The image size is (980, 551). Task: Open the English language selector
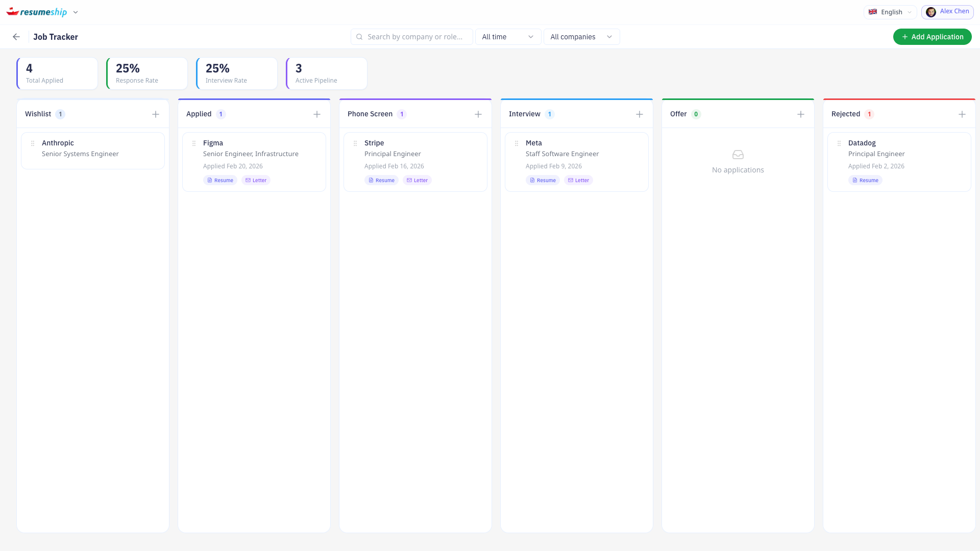tap(890, 12)
